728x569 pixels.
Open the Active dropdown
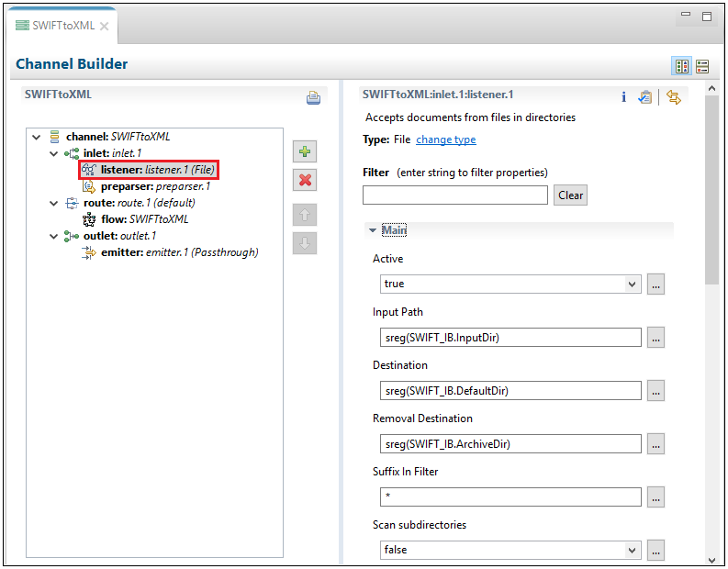tap(632, 284)
